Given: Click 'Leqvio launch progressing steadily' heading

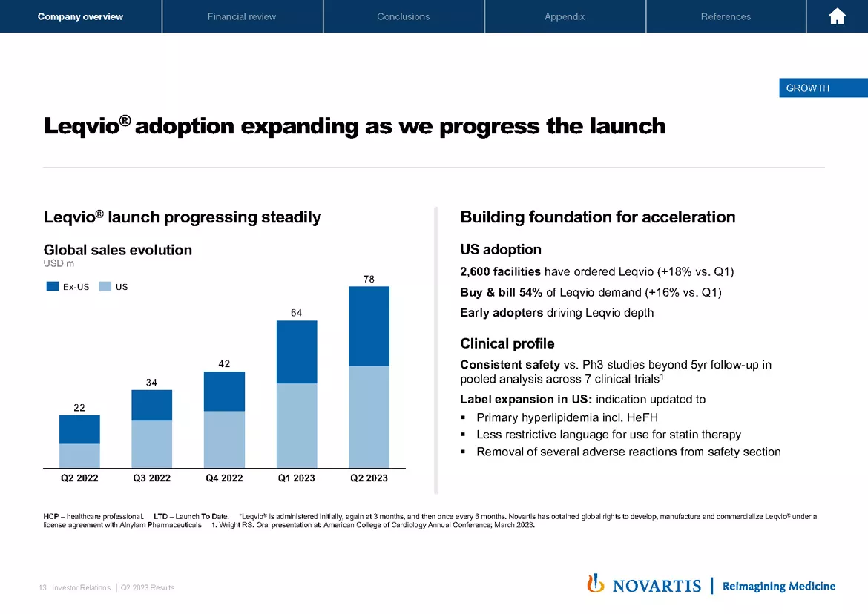Looking at the screenshot, I should pyautogui.click(x=182, y=217).
